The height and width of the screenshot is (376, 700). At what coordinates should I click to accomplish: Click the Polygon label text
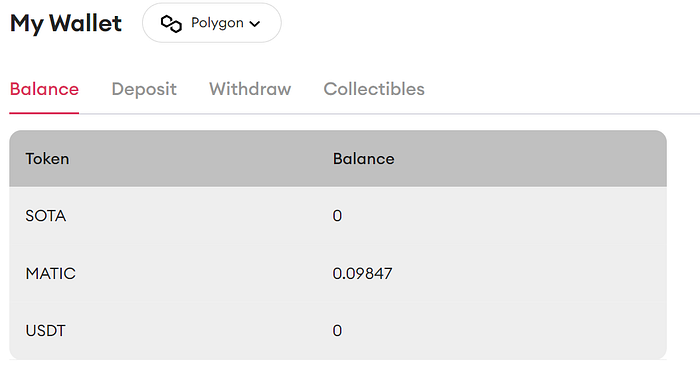click(217, 23)
